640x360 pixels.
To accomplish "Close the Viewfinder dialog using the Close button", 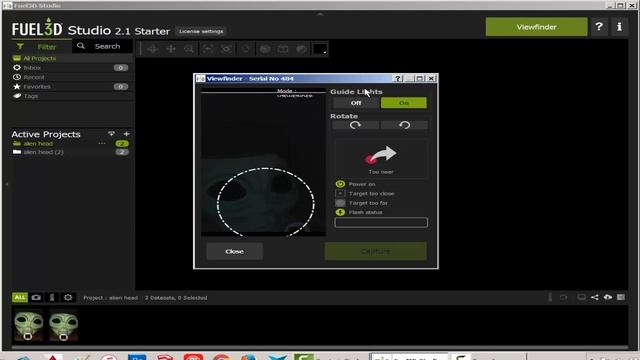I will [x=234, y=251].
